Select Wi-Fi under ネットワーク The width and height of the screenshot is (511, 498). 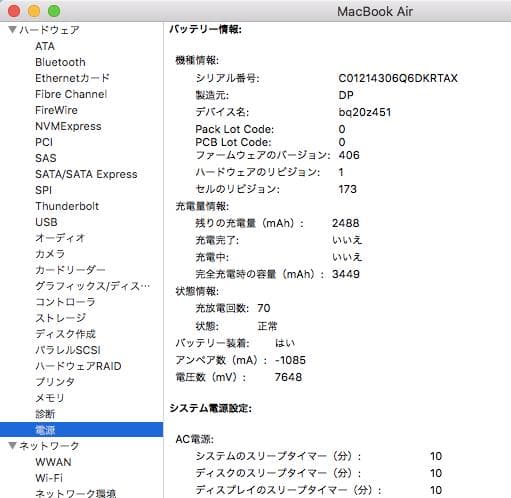49,478
